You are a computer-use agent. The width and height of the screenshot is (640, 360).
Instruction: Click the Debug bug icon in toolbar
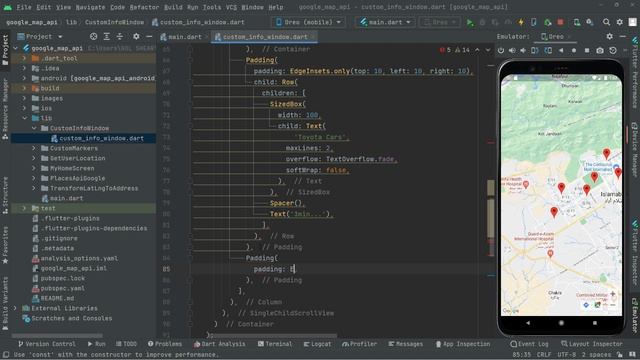coord(482,22)
